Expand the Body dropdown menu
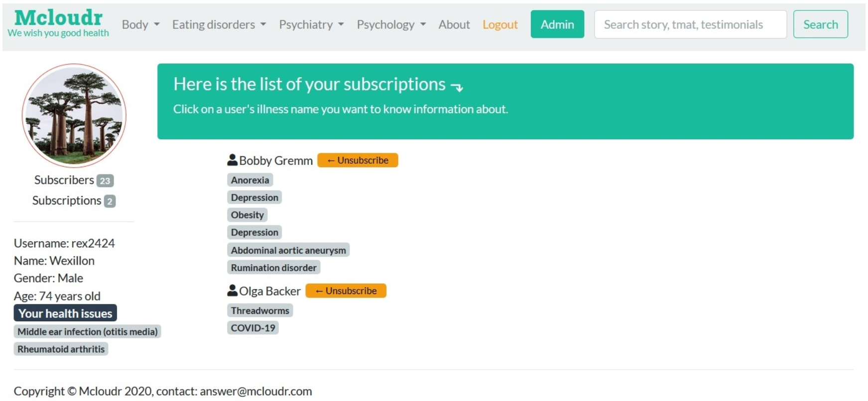 coord(140,24)
